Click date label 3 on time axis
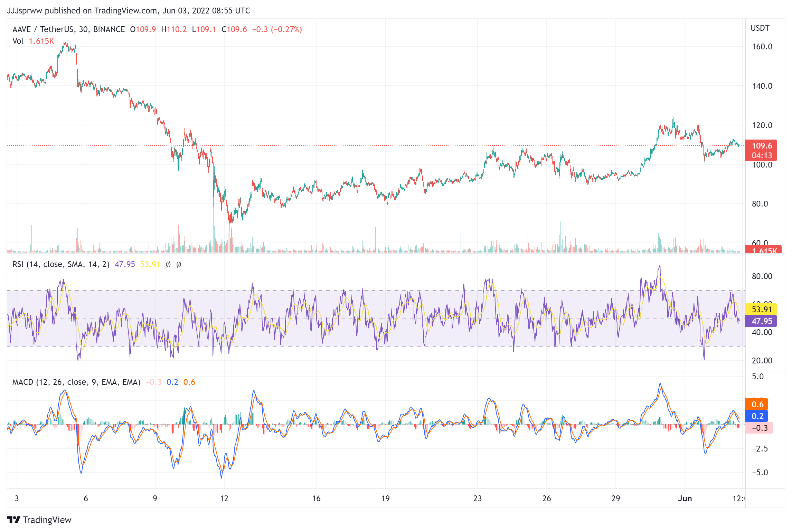Screen dimensions: 792x532 click(x=17, y=498)
